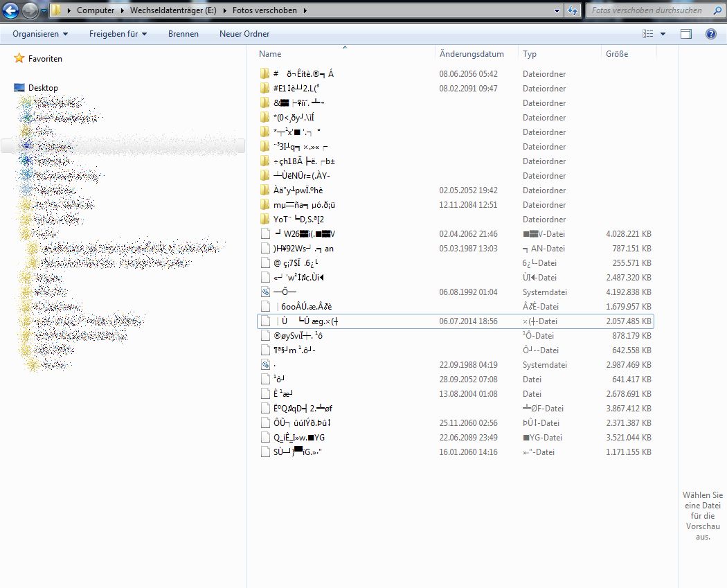This screenshot has height=588, width=727.
Task: Open the address bar history dropdown
Action: click(x=557, y=10)
